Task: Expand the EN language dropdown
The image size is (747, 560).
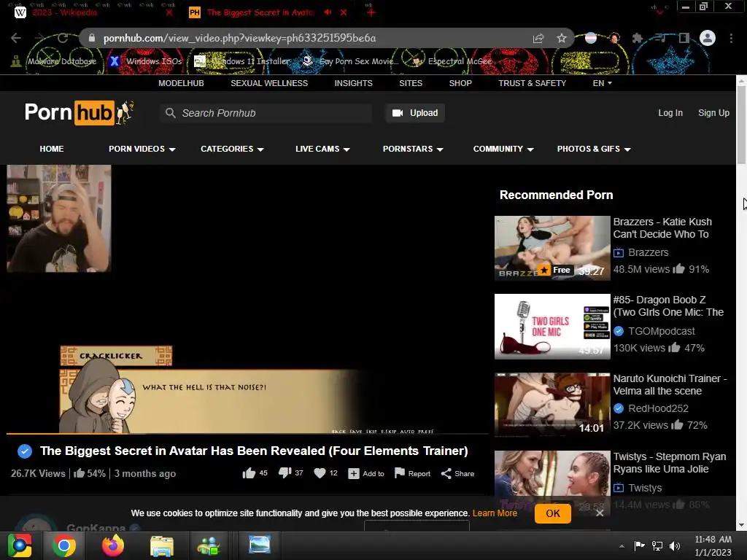Action: (x=602, y=83)
